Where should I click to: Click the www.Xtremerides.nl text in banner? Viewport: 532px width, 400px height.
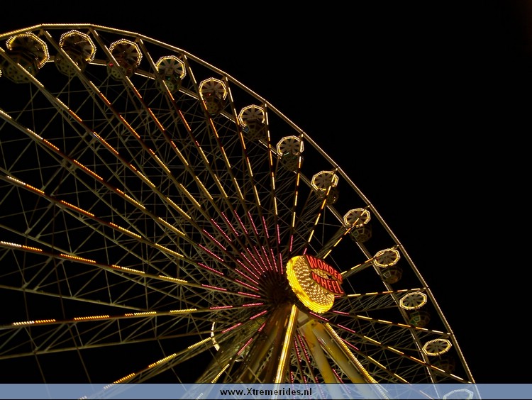pos(266,392)
